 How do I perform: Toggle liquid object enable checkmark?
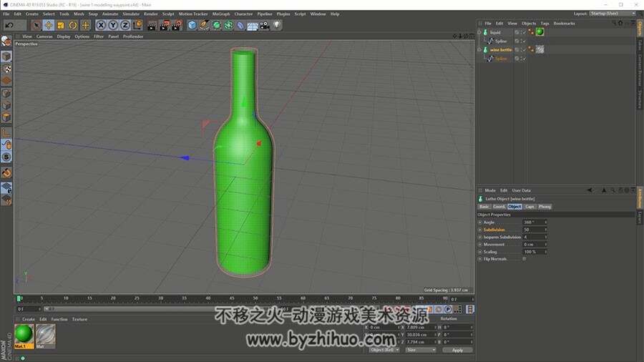(524, 32)
